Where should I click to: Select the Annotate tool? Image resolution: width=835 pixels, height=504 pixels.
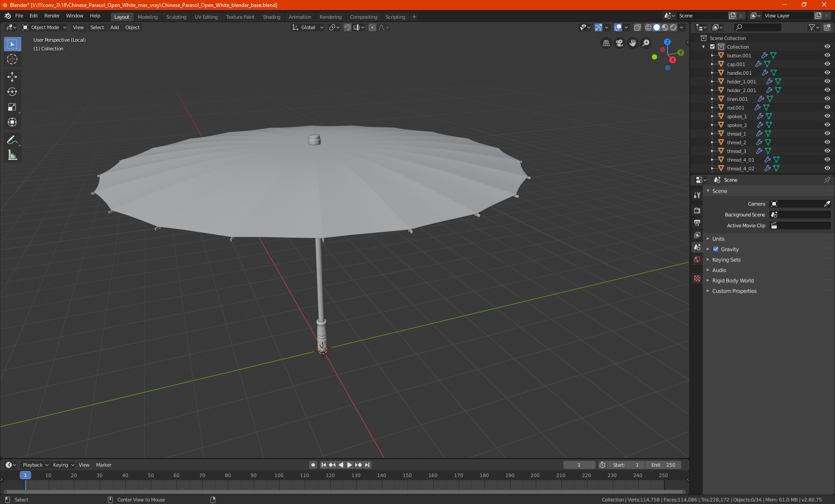point(12,140)
